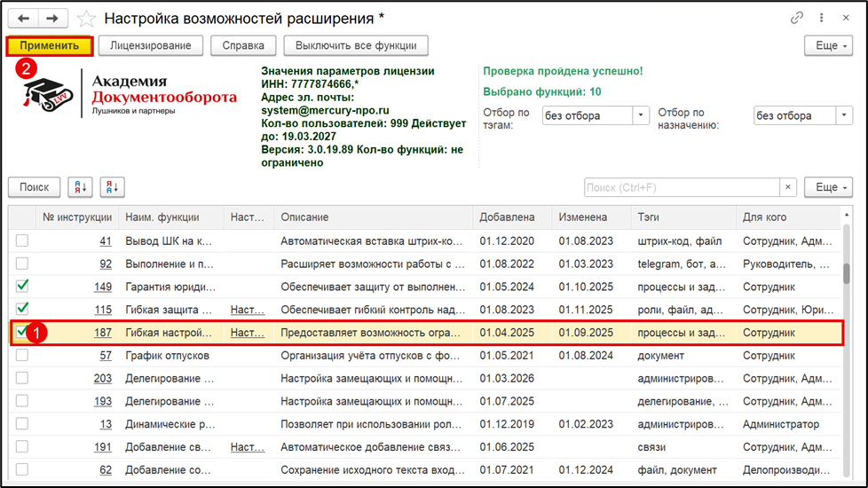This screenshot has width=868, height=488.
Task: Sort by Для кого column header
Action: (788, 216)
